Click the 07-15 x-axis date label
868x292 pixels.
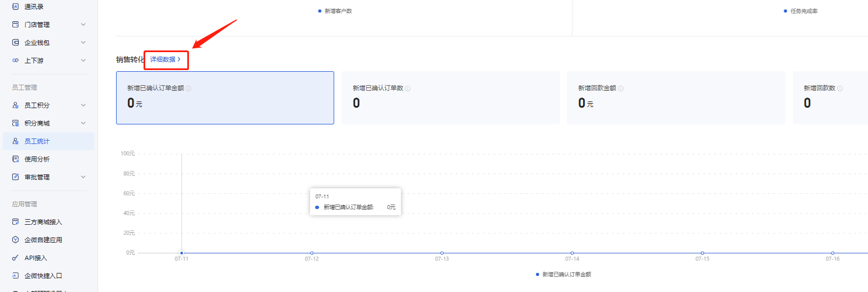(x=702, y=259)
